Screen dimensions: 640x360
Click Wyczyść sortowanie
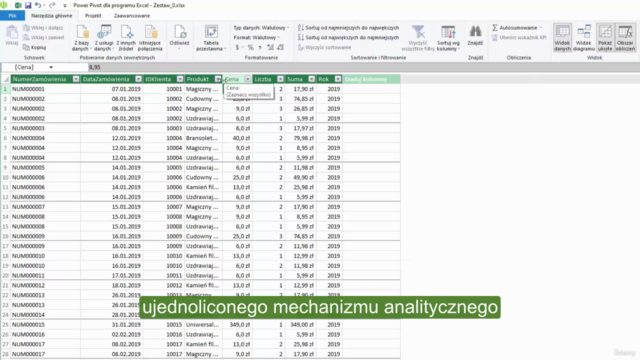click(324, 47)
